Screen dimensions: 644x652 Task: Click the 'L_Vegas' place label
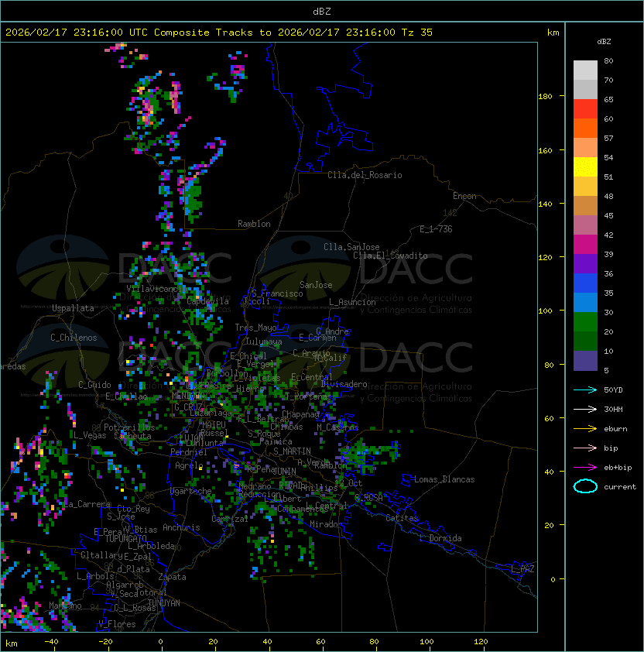tap(90, 435)
